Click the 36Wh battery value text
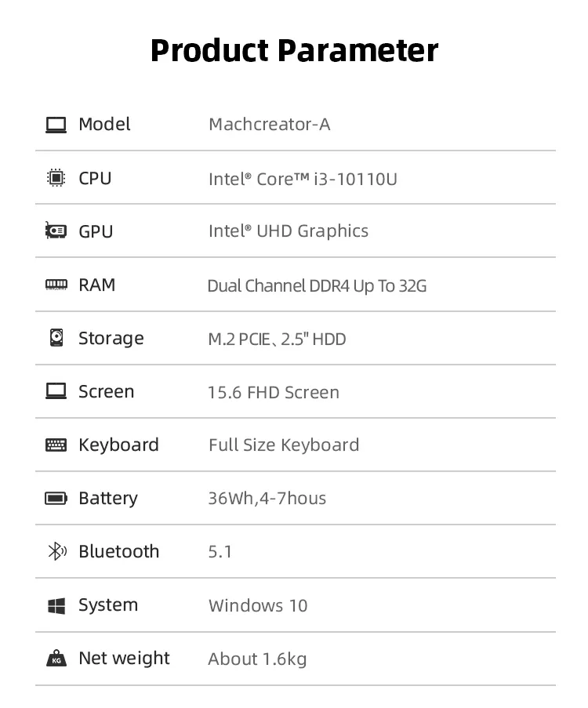Image resolution: width=588 pixels, height=708 pixels. pyautogui.click(x=267, y=499)
